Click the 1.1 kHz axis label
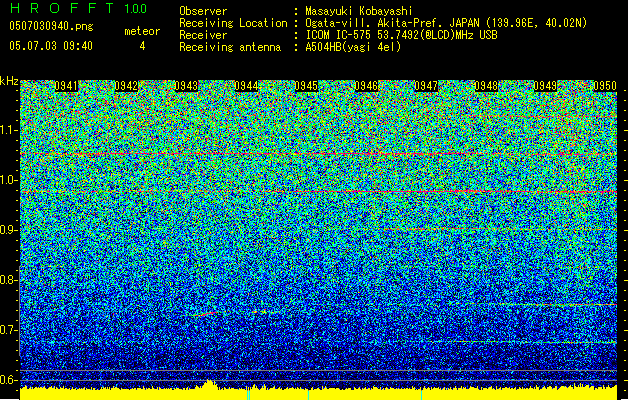629x400 pixels. (x=9, y=130)
